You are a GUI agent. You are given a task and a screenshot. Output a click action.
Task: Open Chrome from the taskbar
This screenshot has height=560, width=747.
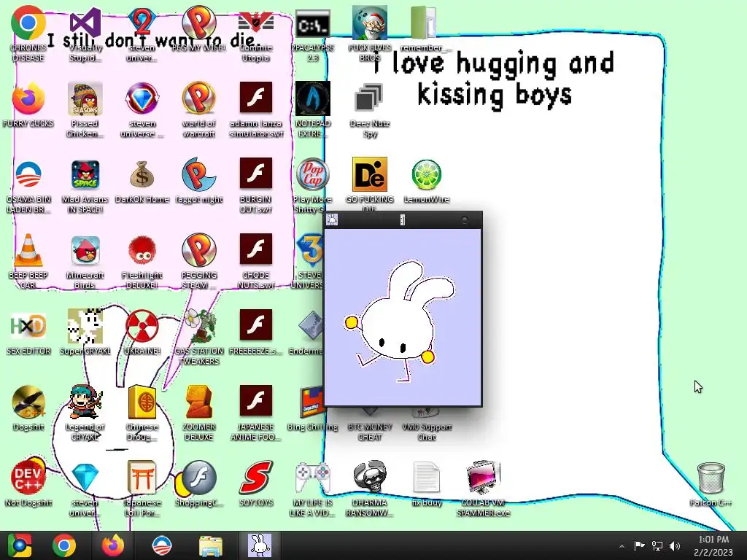(64, 545)
